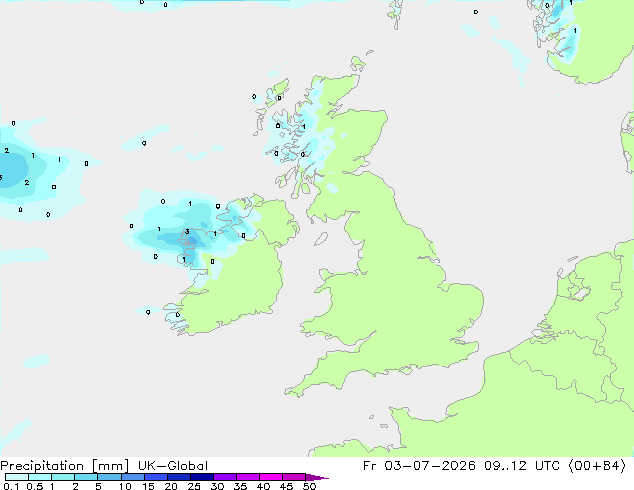Click the 40–45 mm magenta legend swatch
Viewport: 634px width, 490px height.
271,477
